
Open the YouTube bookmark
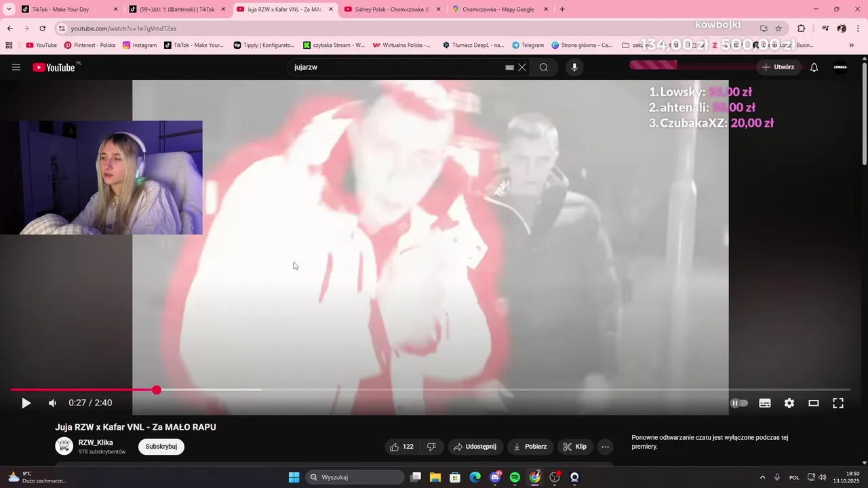coord(41,45)
